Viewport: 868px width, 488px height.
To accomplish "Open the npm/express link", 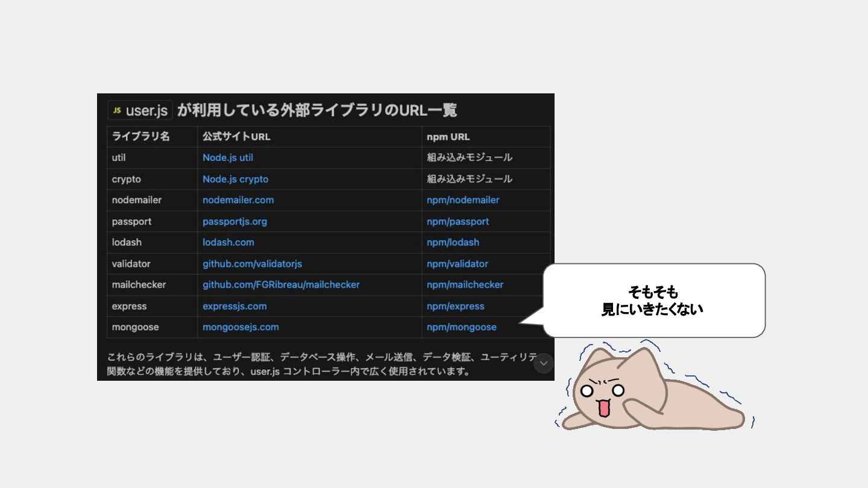I will (456, 306).
